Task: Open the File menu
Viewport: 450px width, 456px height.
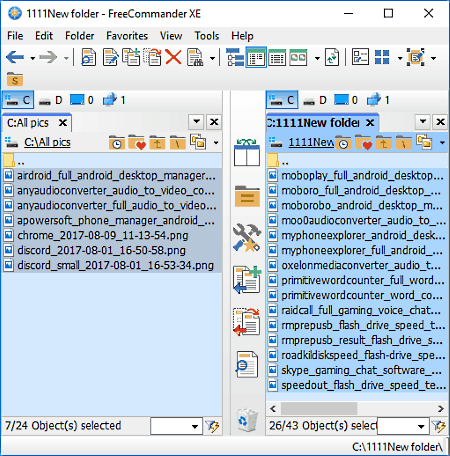Action: pos(15,36)
